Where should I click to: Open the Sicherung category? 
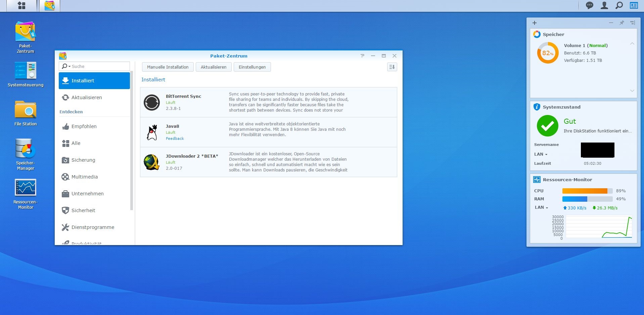click(94, 160)
